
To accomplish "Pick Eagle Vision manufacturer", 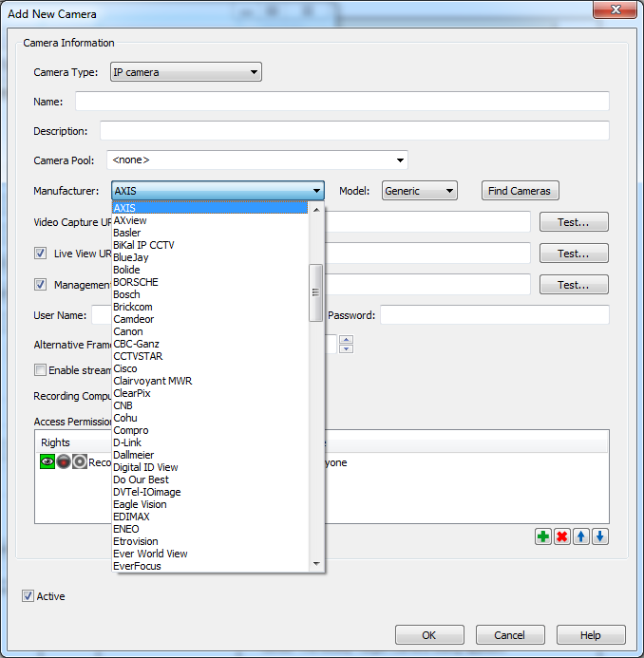I will tap(210, 504).
